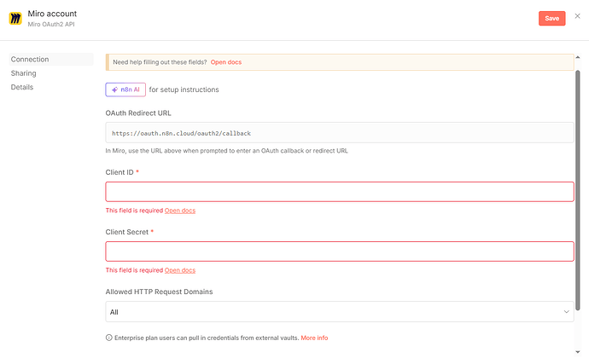The image size is (589, 364).
Task: Close the Miro account credential dialog
Action: 577,16
